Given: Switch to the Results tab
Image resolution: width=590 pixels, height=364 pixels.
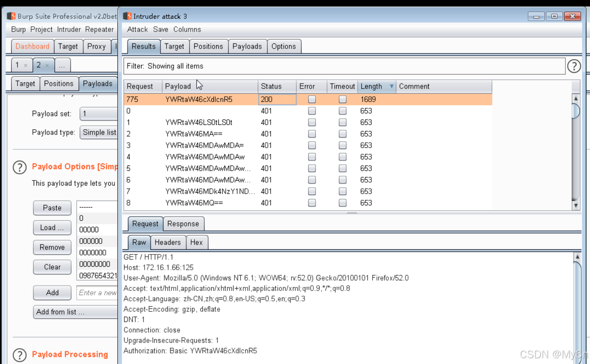Looking at the screenshot, I should click(143, 46).
